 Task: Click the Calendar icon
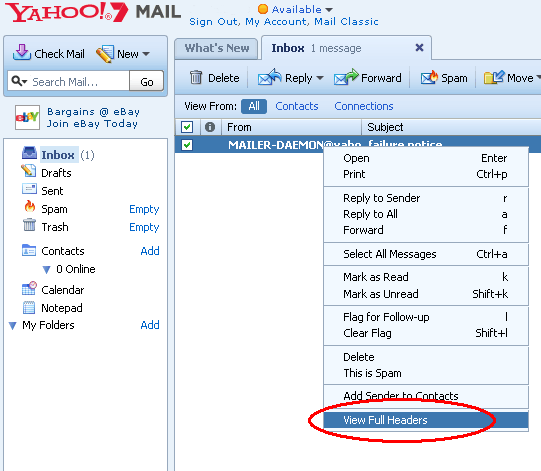29,288
